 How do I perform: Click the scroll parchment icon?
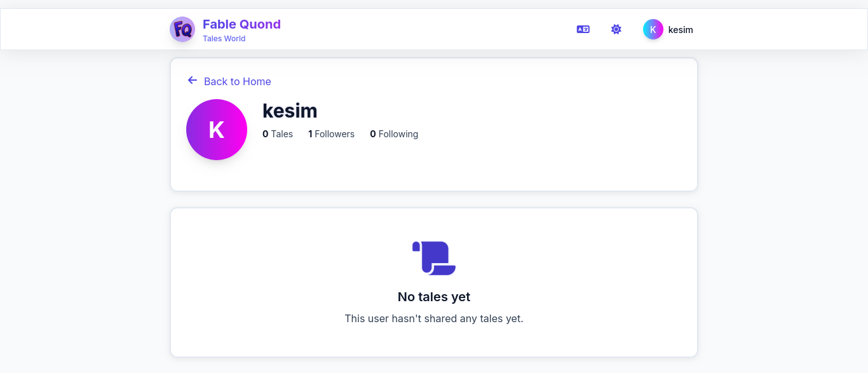(434, 258)
